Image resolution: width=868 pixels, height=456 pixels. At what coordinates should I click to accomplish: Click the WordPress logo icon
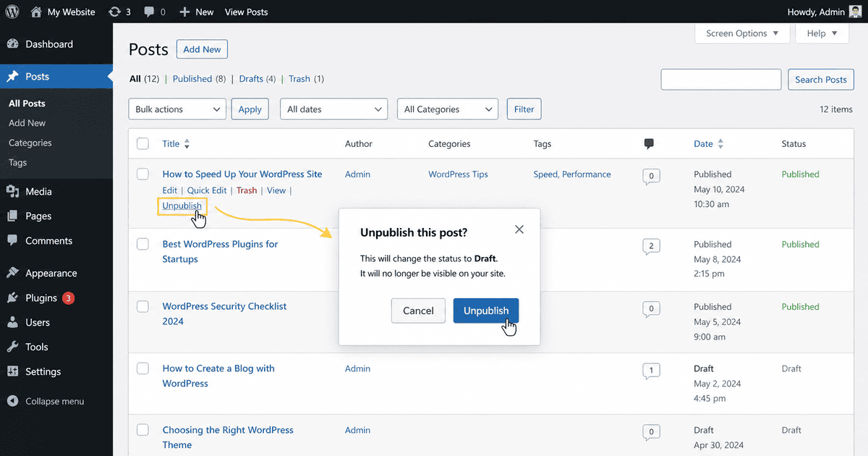pos(12,12)
